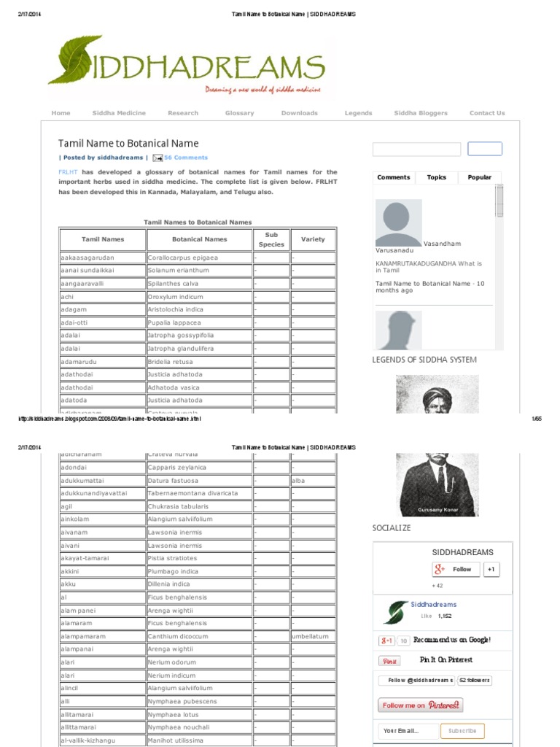Open the 56 Comments link
Viewport: 560px width, 747px height.
(186, 158)
